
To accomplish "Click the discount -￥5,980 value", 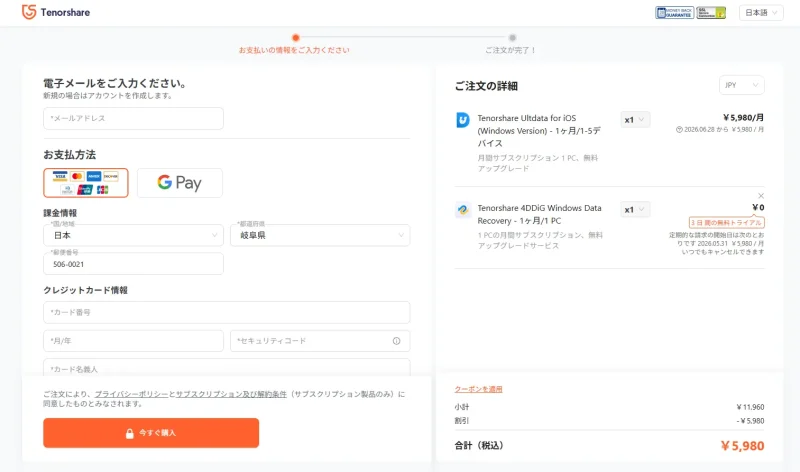I will click(x=750, y=420).
